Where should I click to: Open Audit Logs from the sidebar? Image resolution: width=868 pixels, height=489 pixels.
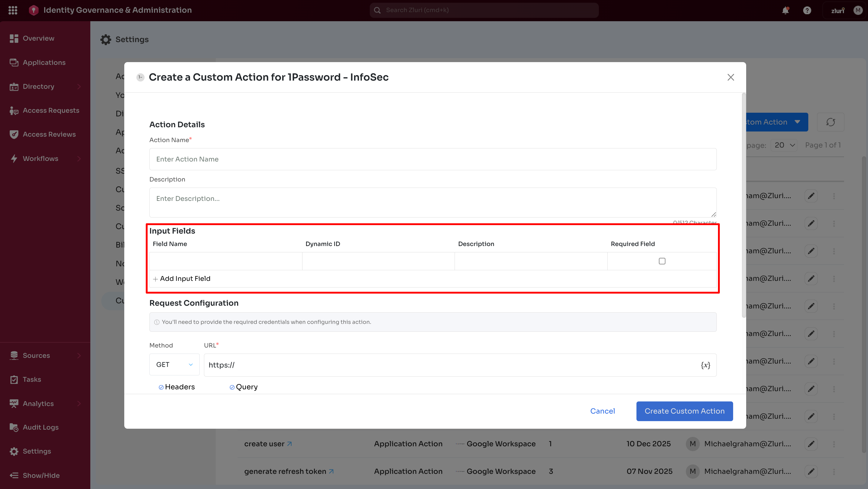pos(40,427)
